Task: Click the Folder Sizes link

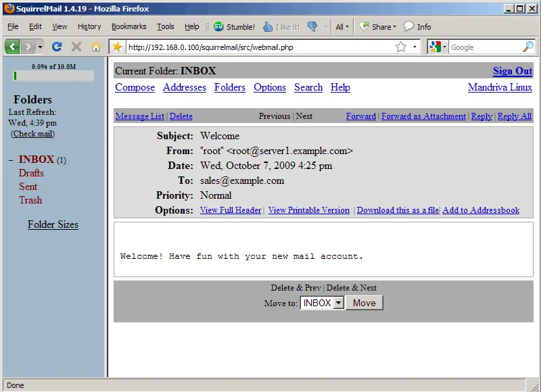Action: [53, 224]
